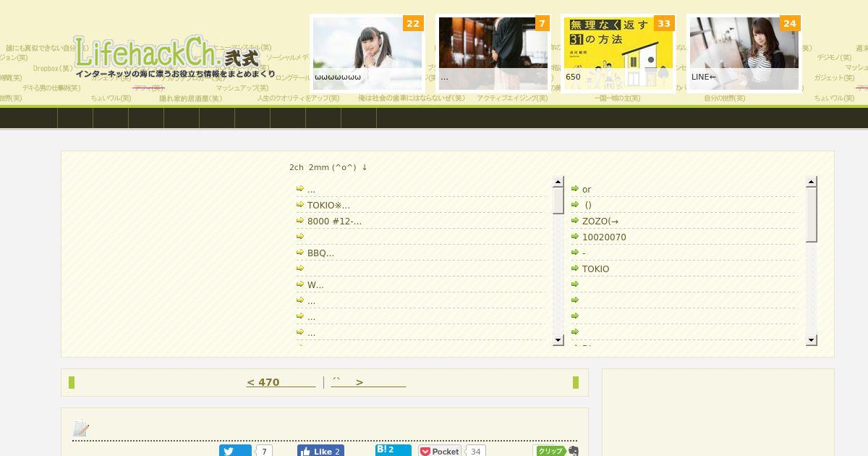
Task: Click the left list's scroll-up arrow
Action: click(x=558, y=182)
